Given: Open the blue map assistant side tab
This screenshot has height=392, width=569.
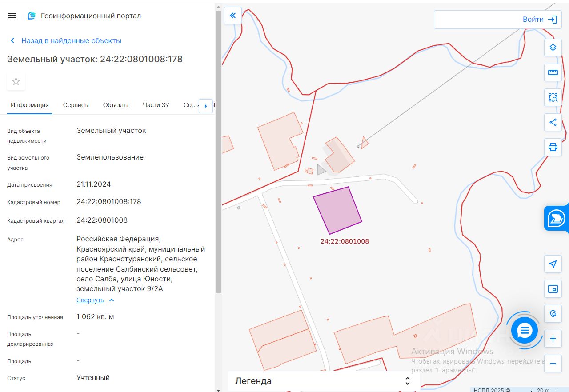Looking at the screenshot, I should click(x=557, y=218).
